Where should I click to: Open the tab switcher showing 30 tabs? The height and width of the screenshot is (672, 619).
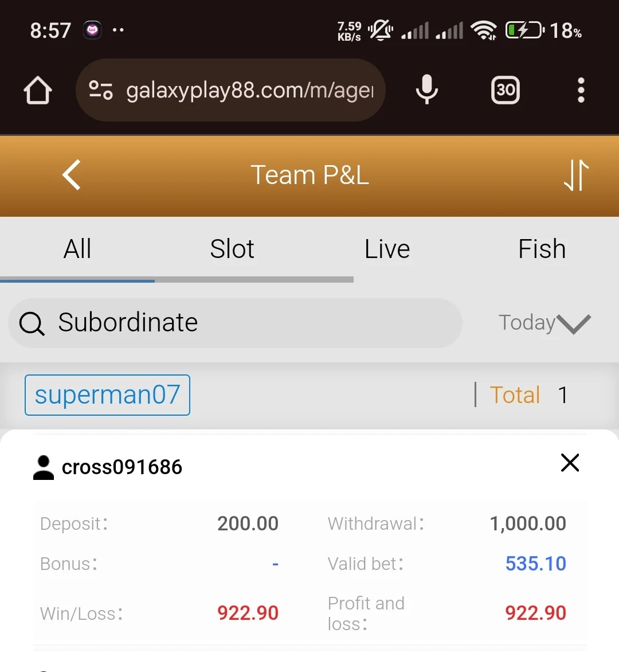(x=506, y=90)
